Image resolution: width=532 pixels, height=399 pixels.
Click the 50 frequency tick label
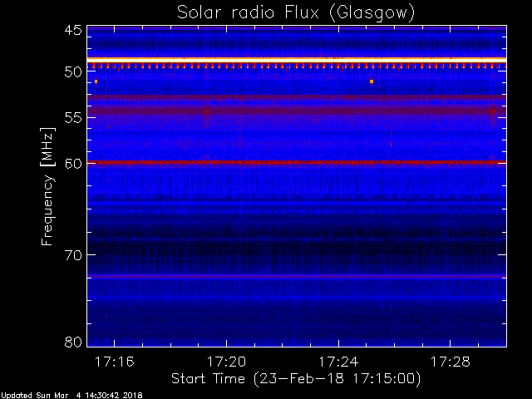73,71
